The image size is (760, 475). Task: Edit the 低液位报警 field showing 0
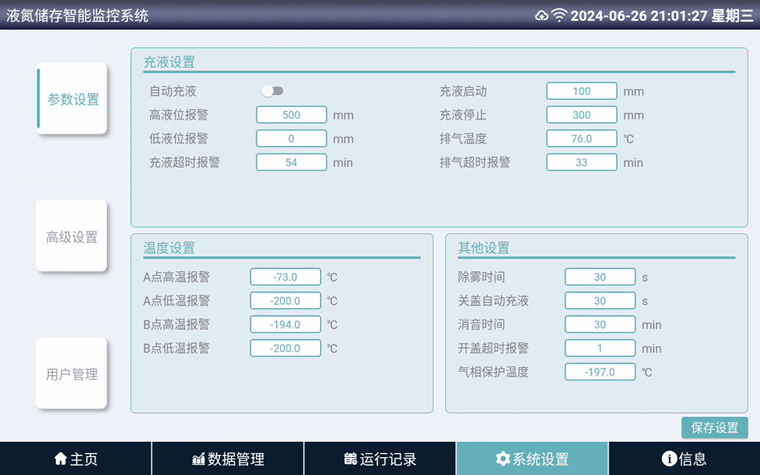tap(291, 139)
